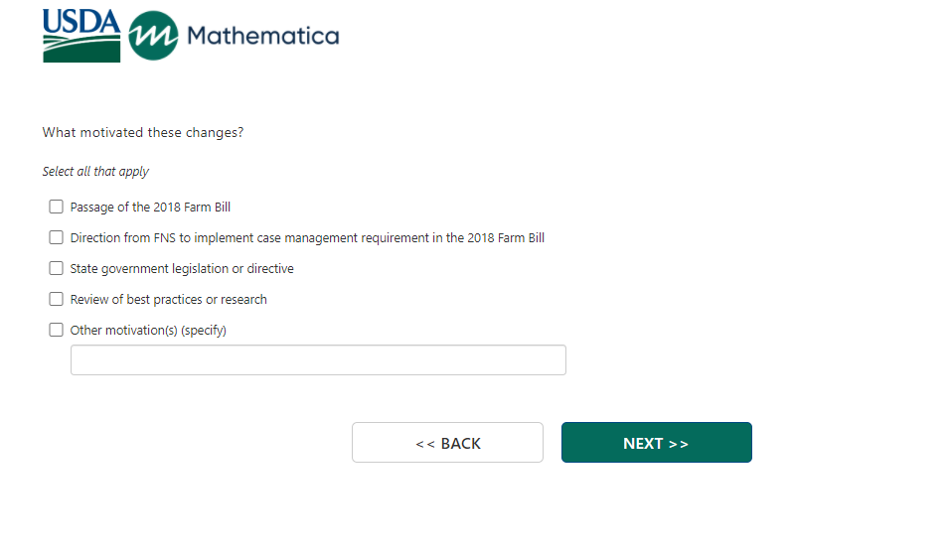The height and width of the screenshot is (560, 950).
Task: Click the 'Review of best practices or research' label text
Action: click(x=168, y=300)
